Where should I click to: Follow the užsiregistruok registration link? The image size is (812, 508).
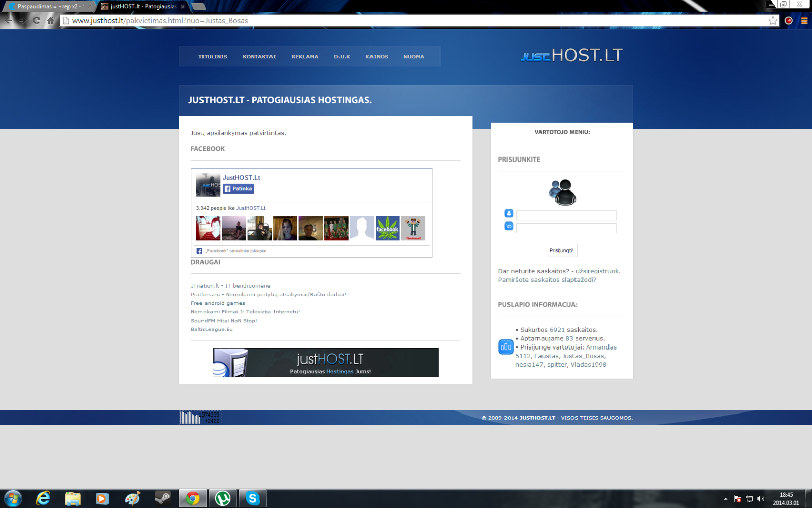tap(597, 271)
